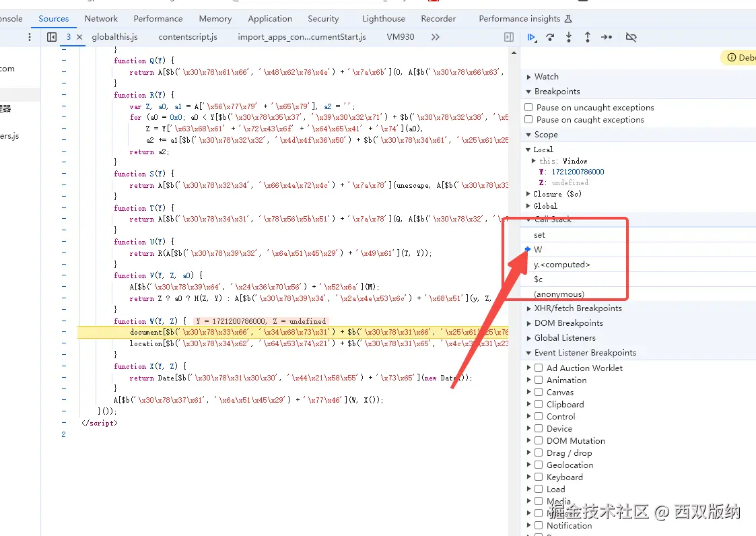Enable Pause on caught exceptions

528,119
